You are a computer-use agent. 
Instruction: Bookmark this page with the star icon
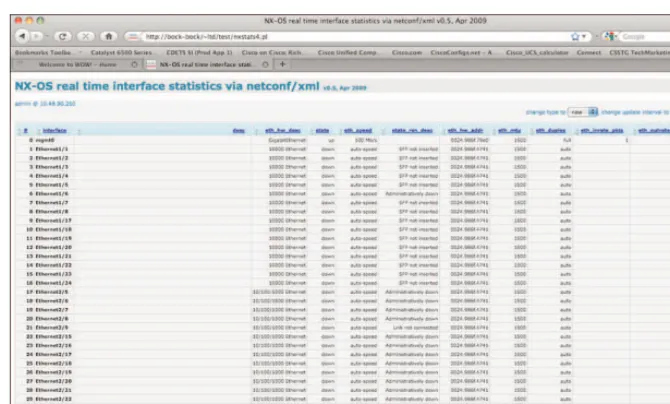pyautogui.click(x=575, y=37)
